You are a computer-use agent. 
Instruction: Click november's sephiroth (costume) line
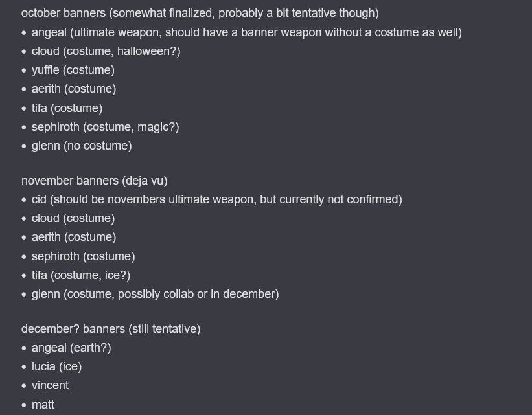click(x=83, y=256)
